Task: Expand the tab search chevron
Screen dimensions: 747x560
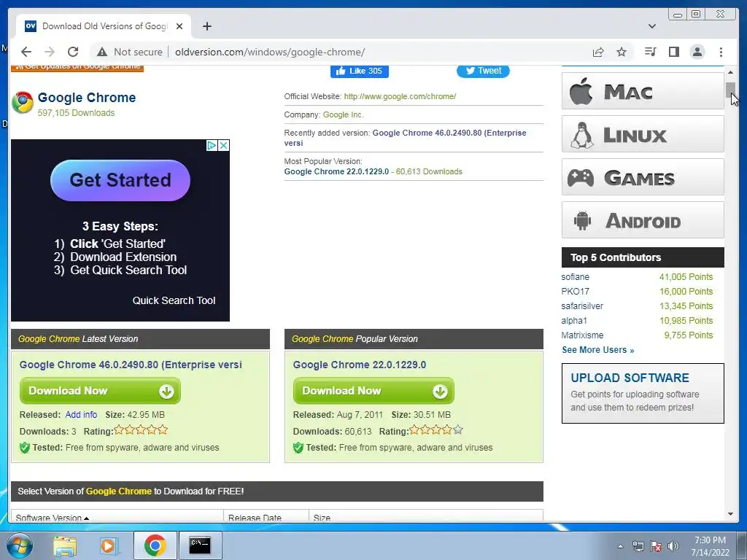Action: click(x=651, y=26)
